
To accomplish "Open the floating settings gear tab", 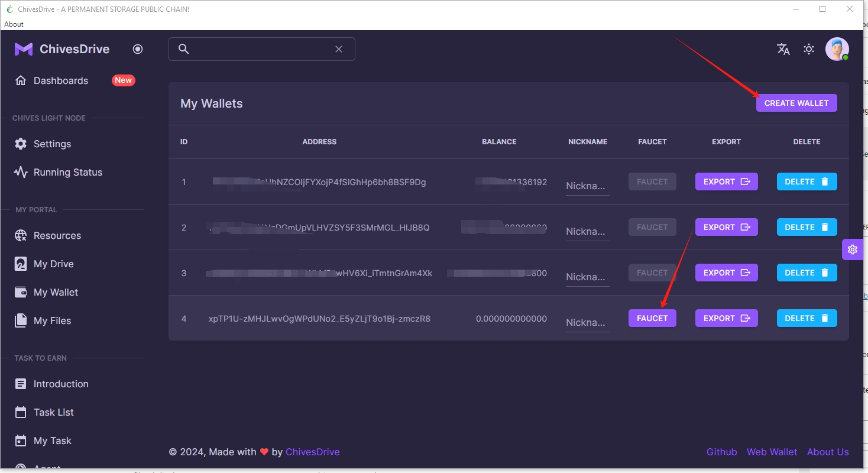I will 853,250.
